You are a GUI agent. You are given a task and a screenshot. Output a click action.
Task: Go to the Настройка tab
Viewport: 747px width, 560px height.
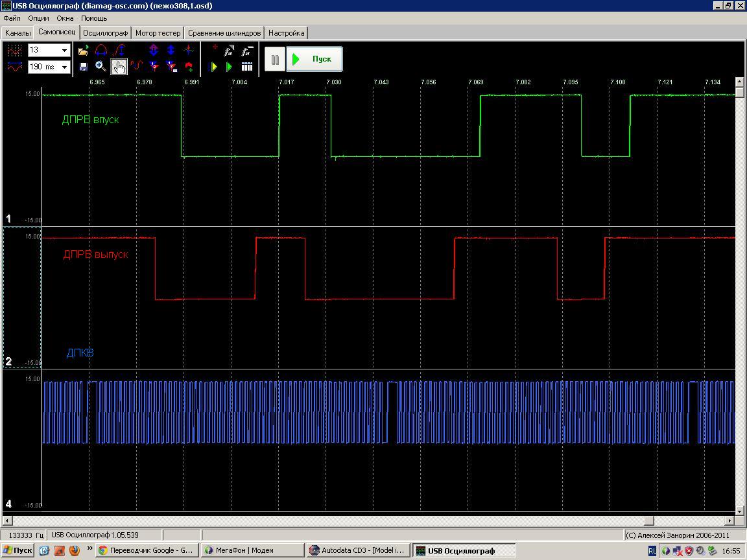[287, 33]
